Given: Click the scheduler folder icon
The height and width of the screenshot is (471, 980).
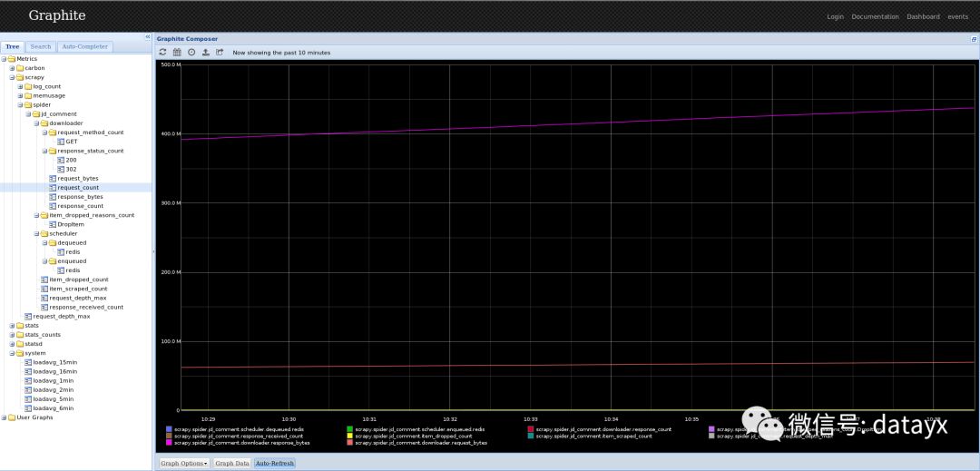Looking at the screenshot, I should click(44, 233).
